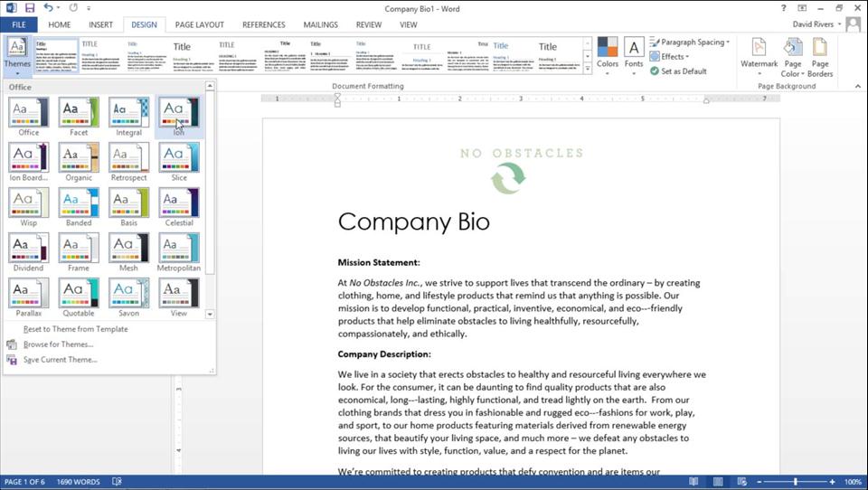
Task: Open proofing errors status icon
Action: pyautogui.click(x=117, y=482)
